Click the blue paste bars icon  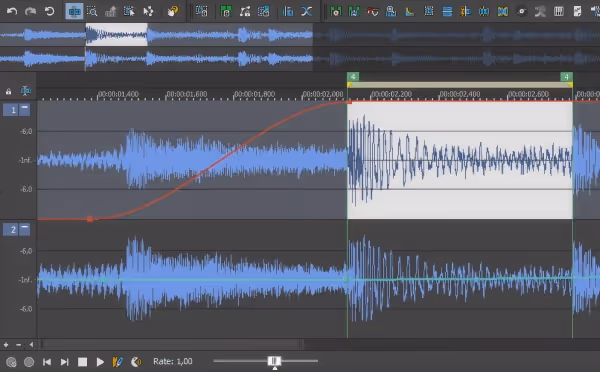[x=288, y=11]
